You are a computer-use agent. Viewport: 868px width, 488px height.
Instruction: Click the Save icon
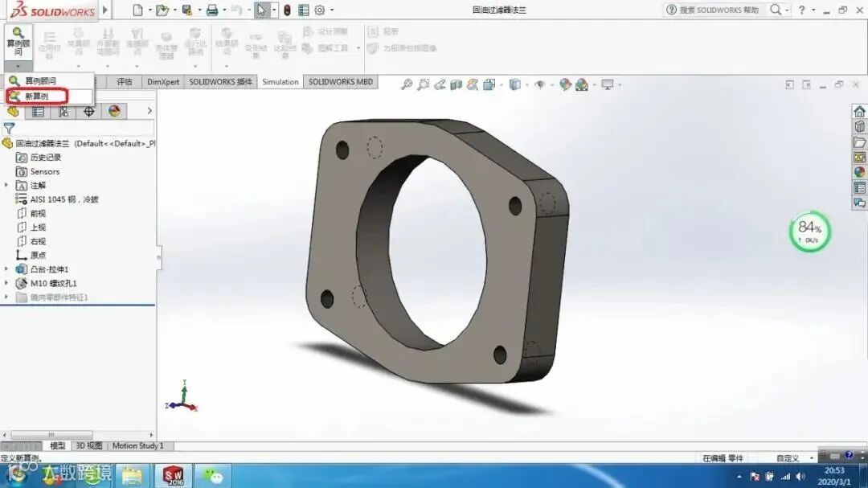[x=187, y=10]
